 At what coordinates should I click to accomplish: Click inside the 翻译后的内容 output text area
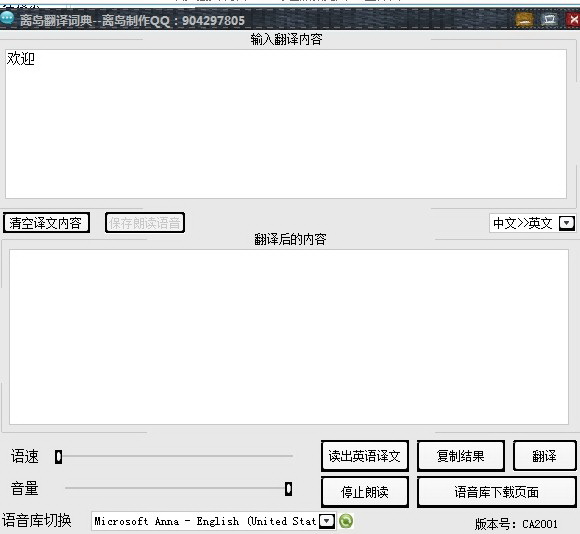point(289,337)
